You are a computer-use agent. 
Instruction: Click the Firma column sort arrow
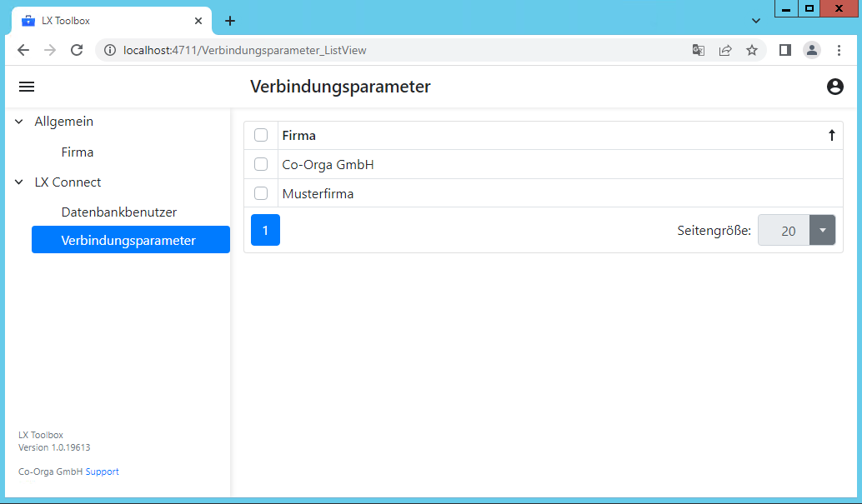(831, 136)
